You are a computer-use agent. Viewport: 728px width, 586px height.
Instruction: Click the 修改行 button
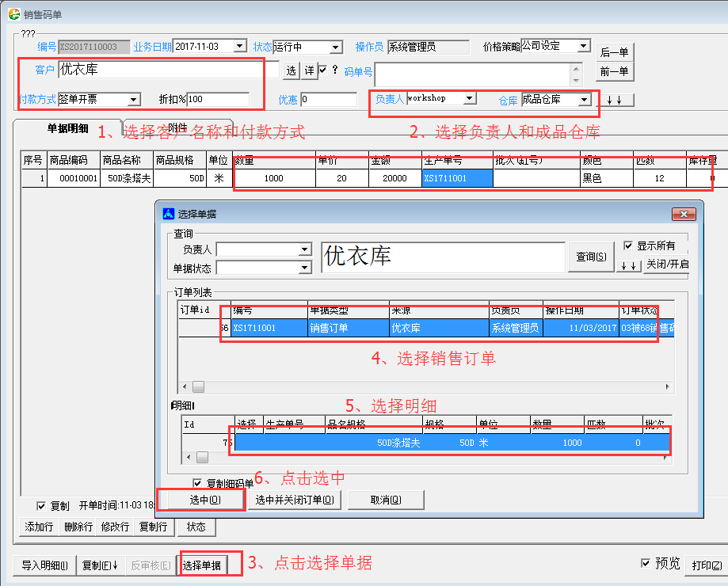tap(115, 527)
